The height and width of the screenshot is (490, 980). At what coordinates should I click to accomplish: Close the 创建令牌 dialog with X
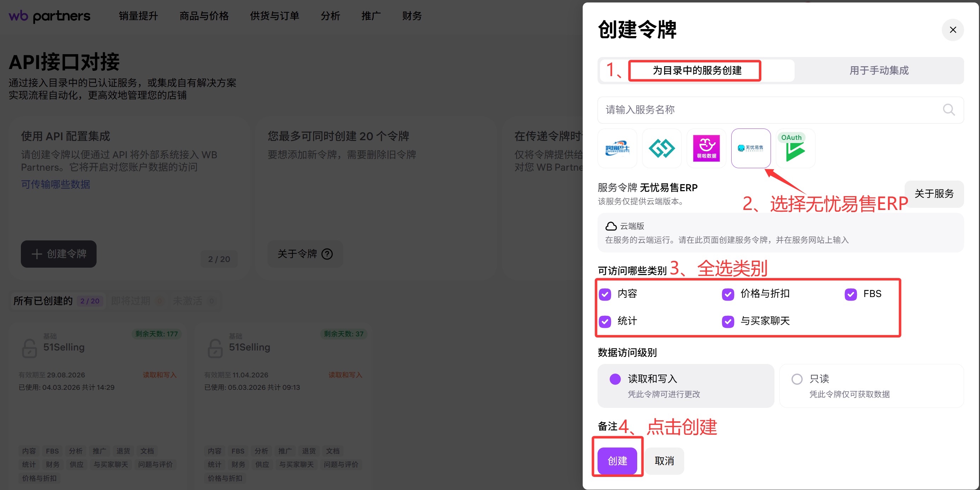click(953, 30)
